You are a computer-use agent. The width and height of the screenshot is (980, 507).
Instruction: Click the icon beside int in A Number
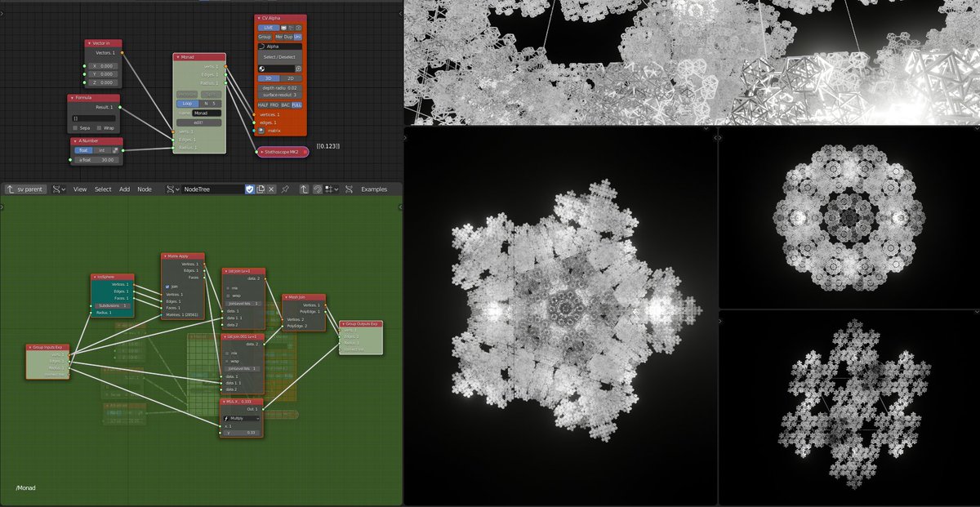[115, 150]
